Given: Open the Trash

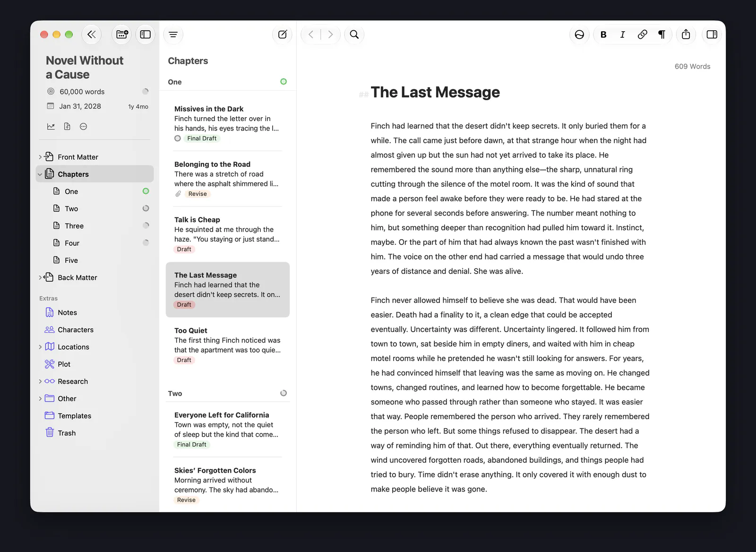Looking at the screenshot, I should coord(95,433).
